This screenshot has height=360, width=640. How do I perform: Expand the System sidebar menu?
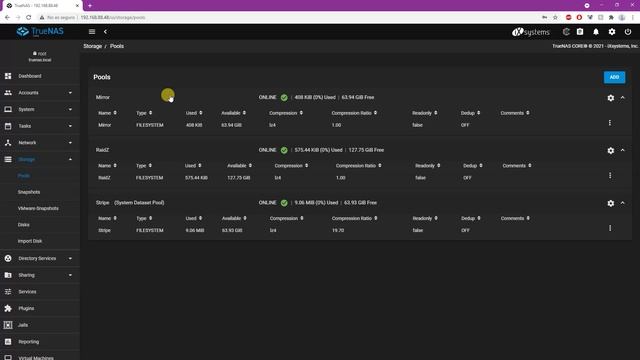tap(40, 109)
